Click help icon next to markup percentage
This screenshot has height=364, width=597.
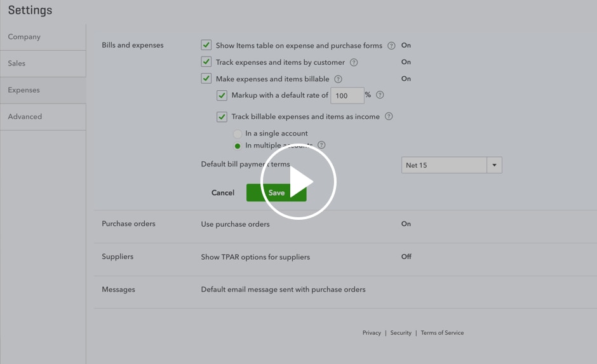380,95
